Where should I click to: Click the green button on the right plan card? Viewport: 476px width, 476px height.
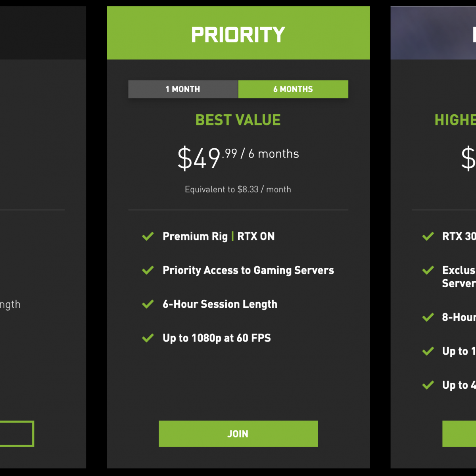tap(459, 434)
